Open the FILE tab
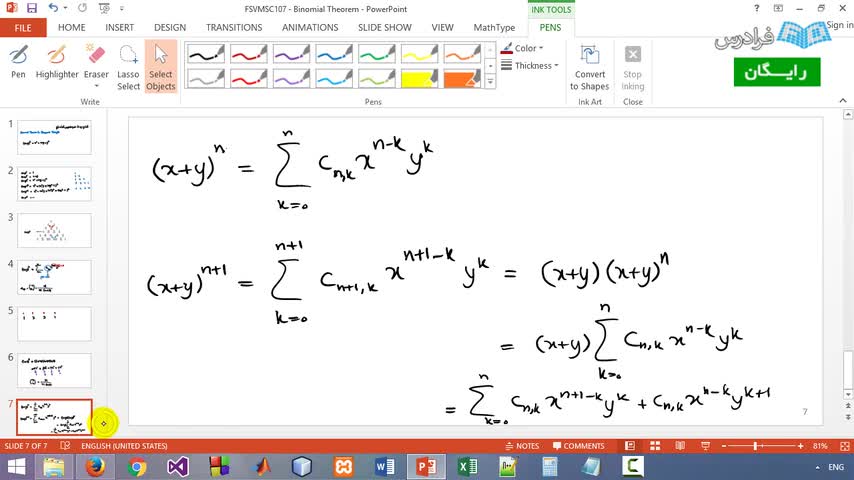 click(x=23, y=28)
